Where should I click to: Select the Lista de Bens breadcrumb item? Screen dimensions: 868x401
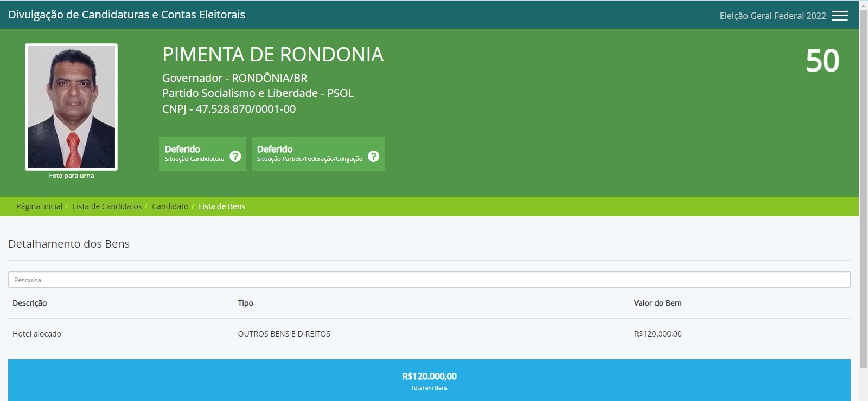[x=222, y=206]
